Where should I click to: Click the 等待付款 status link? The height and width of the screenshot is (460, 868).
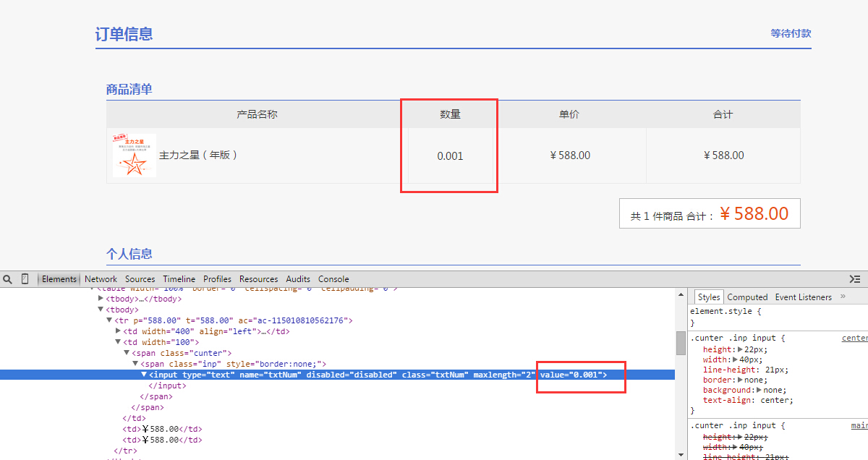(x=791, y=33)
